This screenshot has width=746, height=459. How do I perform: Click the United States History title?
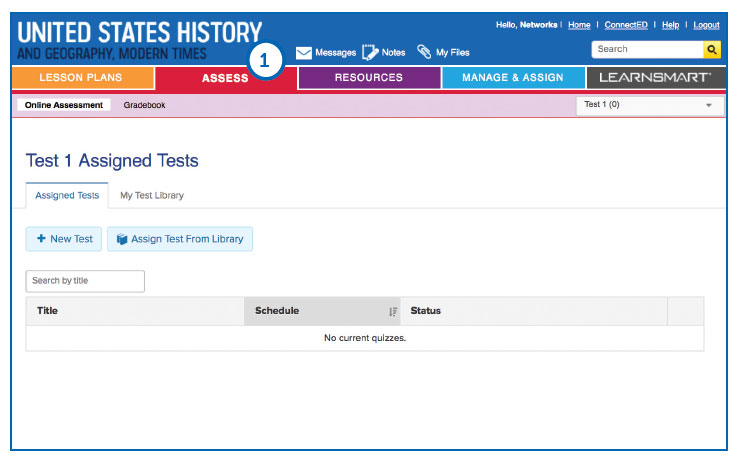139,32
